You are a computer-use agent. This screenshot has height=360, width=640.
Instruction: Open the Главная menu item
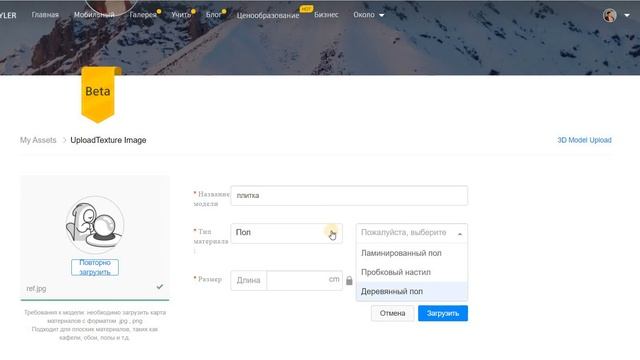coord(45,15)
